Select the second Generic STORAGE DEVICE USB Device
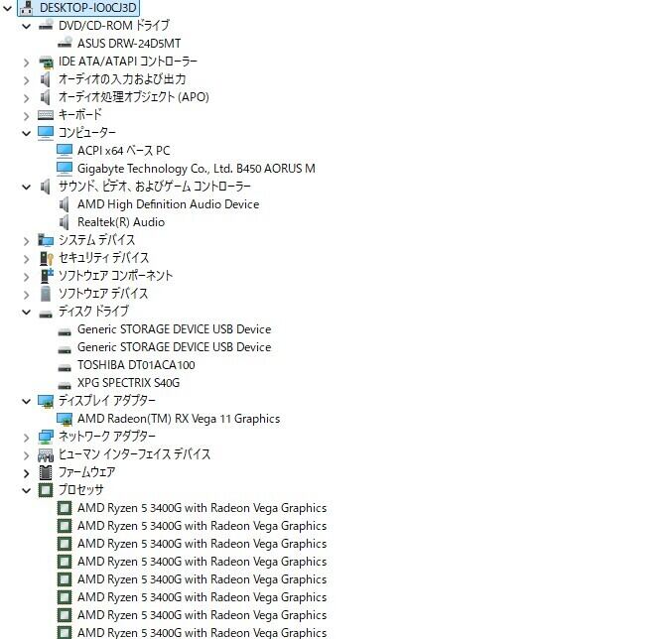The width and height of the screenshot is (672, 639). coord(174,347)
